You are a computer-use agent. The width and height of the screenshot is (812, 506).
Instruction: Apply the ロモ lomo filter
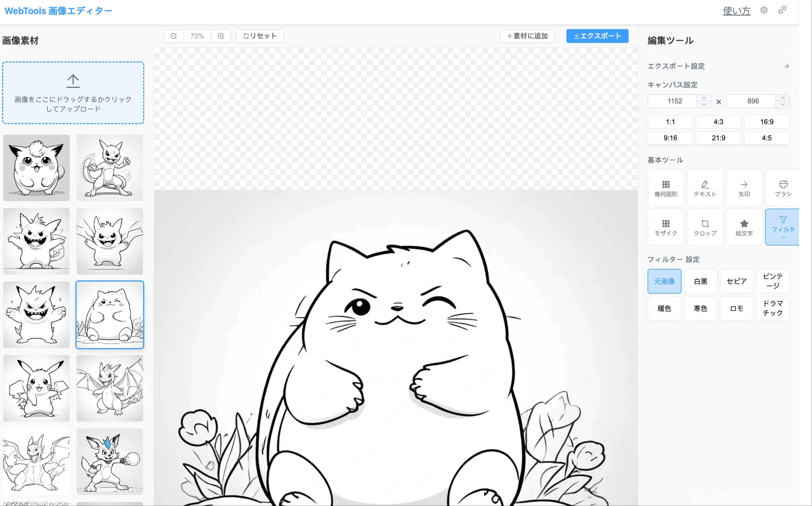pyautogui.click(x=737, y=309)
